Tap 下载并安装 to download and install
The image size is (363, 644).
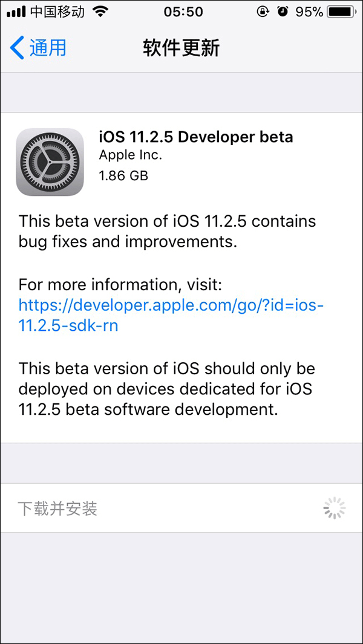(57, 509)
